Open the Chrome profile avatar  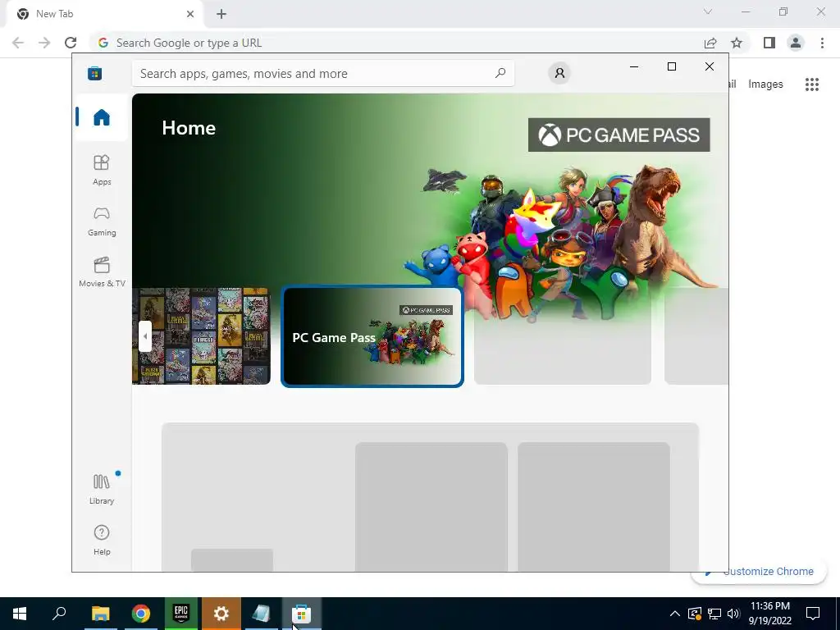coord(796,43)
